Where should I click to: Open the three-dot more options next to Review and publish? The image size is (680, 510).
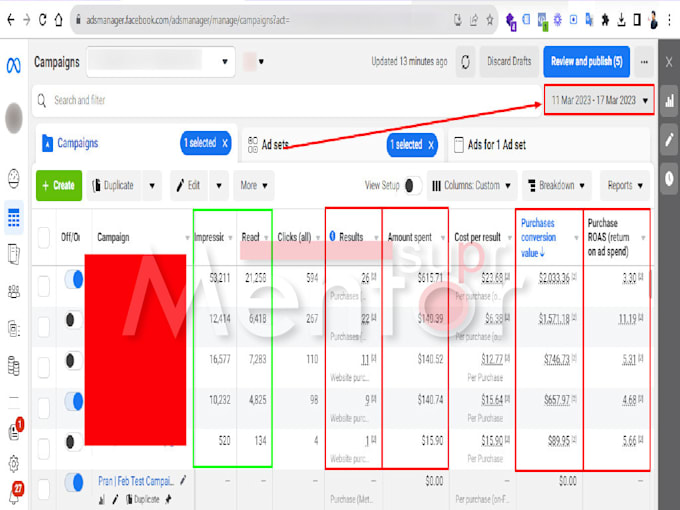pos(644,62)
